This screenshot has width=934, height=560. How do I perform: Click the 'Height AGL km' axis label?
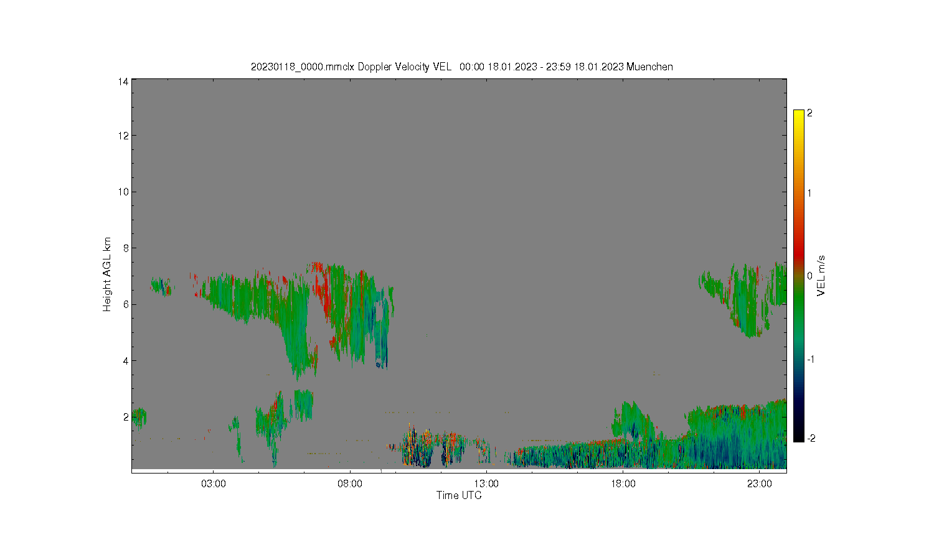point(107,274)
